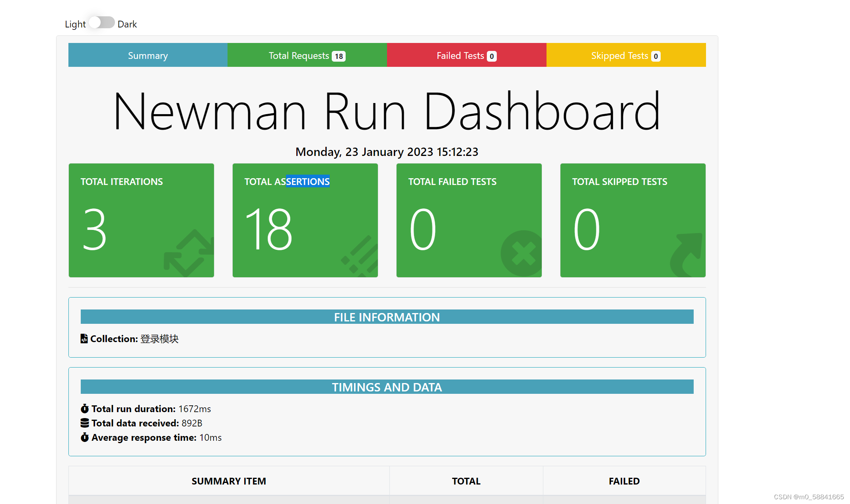
Task: Click the Newman Run Dashboard title
Action: click(387, 111)
